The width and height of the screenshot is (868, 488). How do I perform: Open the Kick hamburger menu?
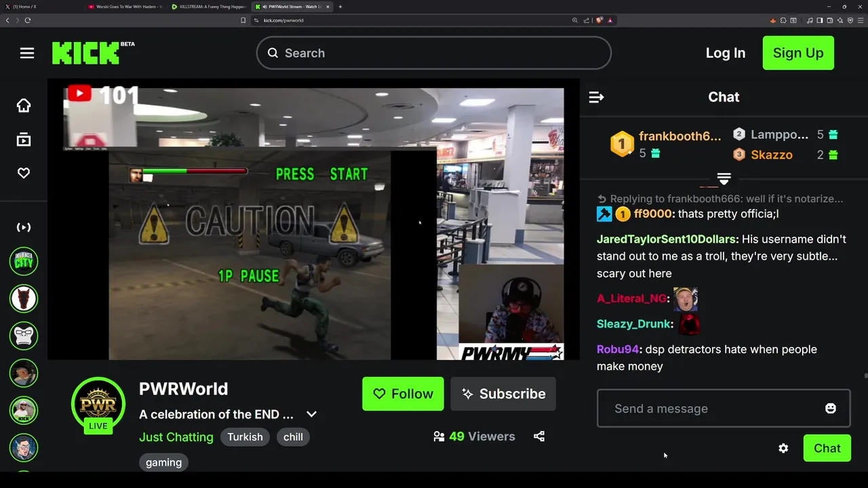[x=27, y=53]
